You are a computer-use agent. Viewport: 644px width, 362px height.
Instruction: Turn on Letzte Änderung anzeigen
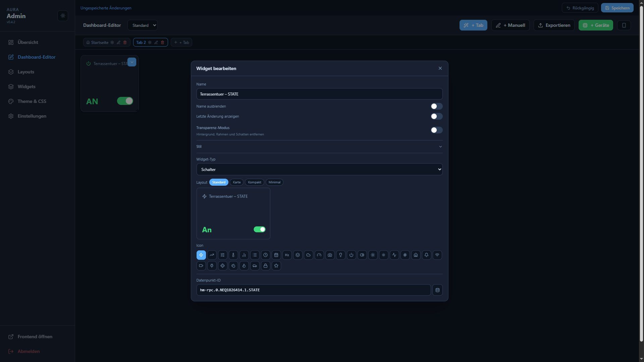point(436,116)
